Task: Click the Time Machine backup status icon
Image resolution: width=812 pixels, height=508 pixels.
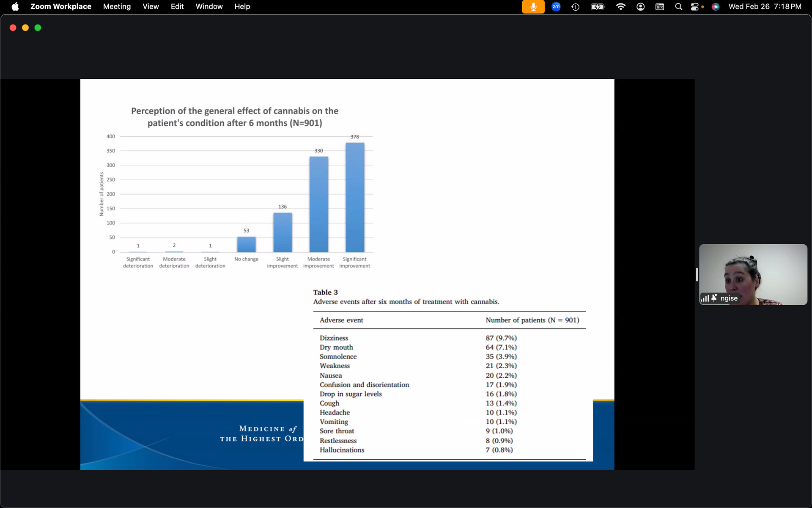Action: point(575,7)
